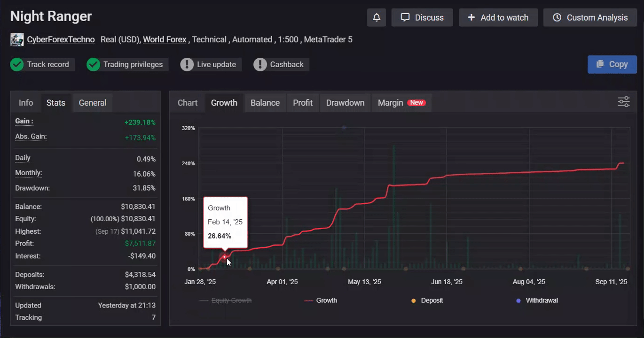Image resolution: width=644 pixels, height=338 pixels.
Task: Toggle Equity Growth legend series
Action: [225, 300]
